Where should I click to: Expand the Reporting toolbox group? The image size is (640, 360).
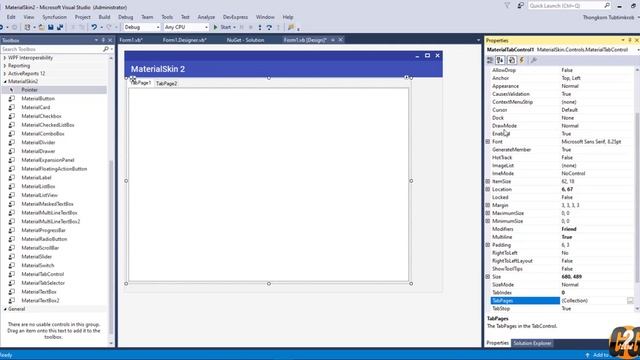5,66
